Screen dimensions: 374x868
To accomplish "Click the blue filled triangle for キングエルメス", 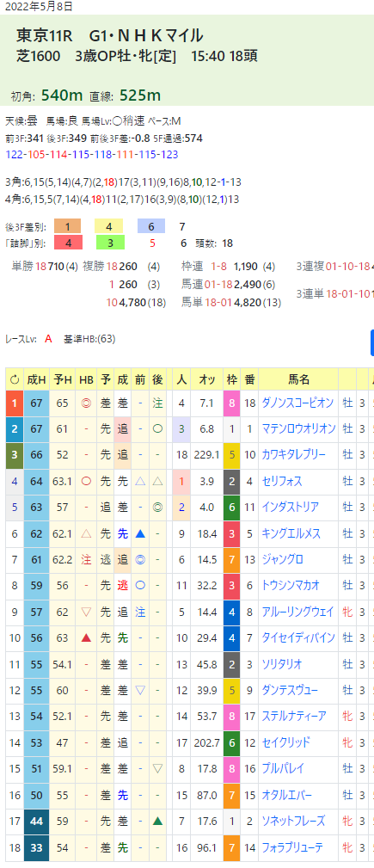I will pyautogui.click(x=140, y=534).
